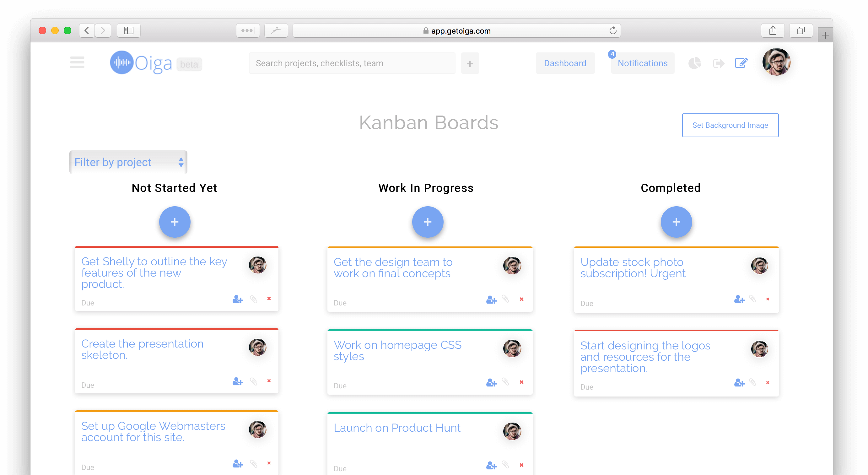Click the Safari share button
The width and height of the screenshot is (868, 475).
(773, 31)
